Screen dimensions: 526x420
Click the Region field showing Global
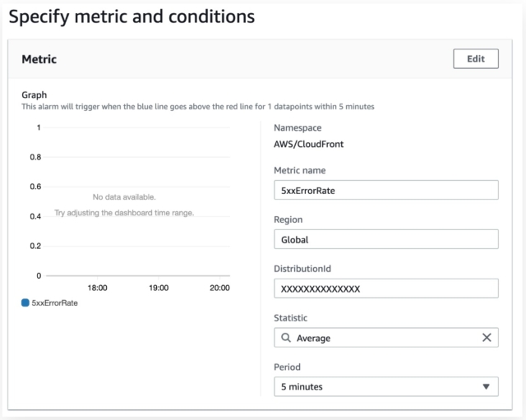(x=386, y=239)
